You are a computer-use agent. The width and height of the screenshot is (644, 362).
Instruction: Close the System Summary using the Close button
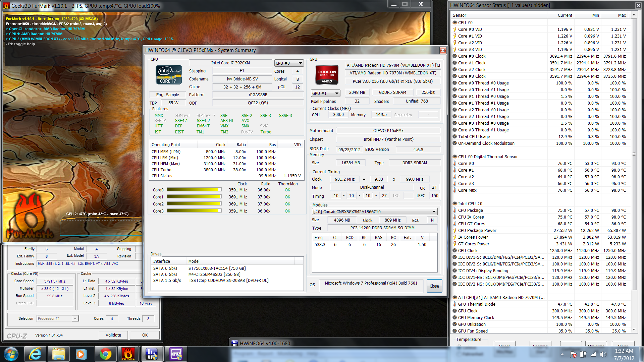coord(434,286)
